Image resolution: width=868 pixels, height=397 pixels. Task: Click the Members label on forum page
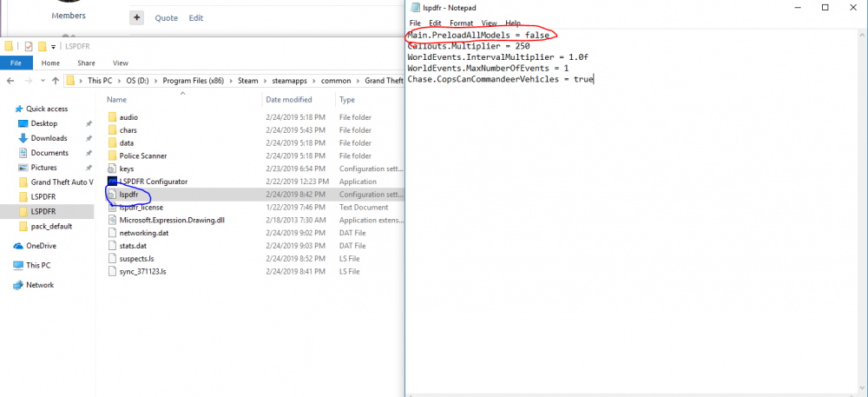(69, 16)
